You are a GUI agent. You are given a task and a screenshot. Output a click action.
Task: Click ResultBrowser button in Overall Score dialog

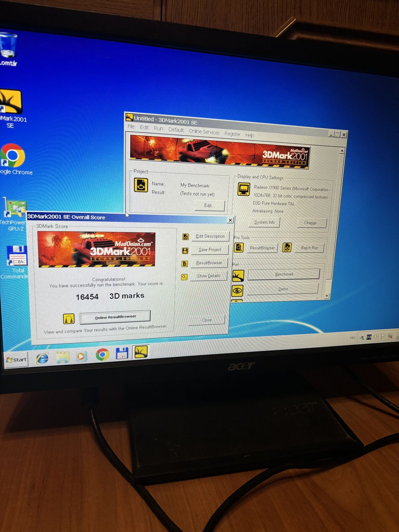[209, 263]
